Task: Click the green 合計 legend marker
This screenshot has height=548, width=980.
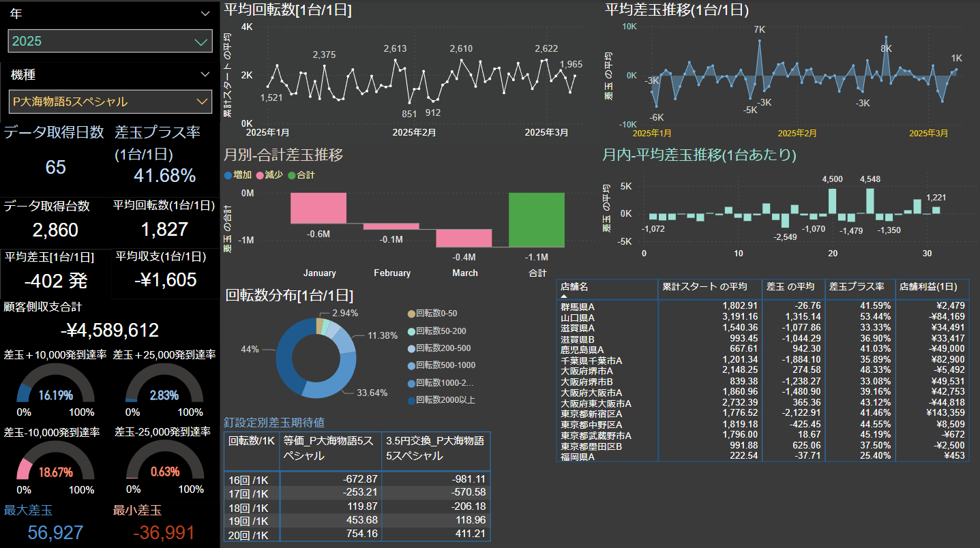Action: click(291, 175)
